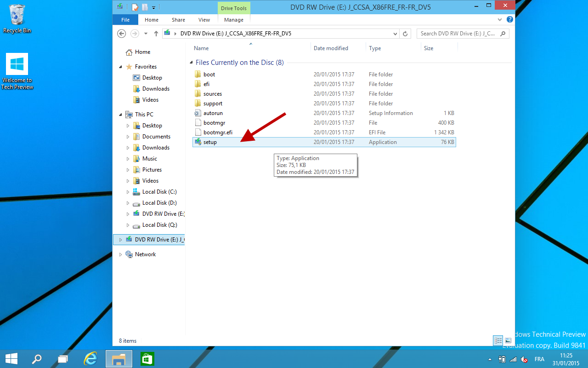The width and height of the screenshot is (588, 368).
Task: Open the Help question mark icon
Action: pos(509,20)
